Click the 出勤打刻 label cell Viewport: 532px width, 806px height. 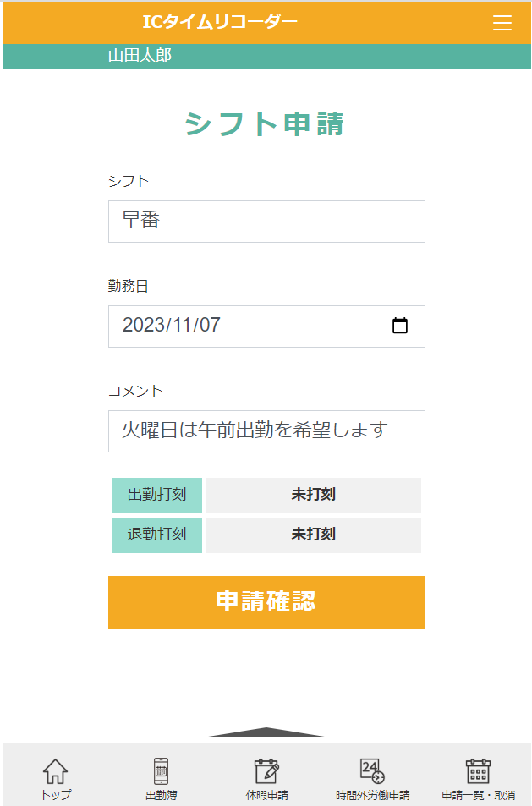(x=157, y=496)
